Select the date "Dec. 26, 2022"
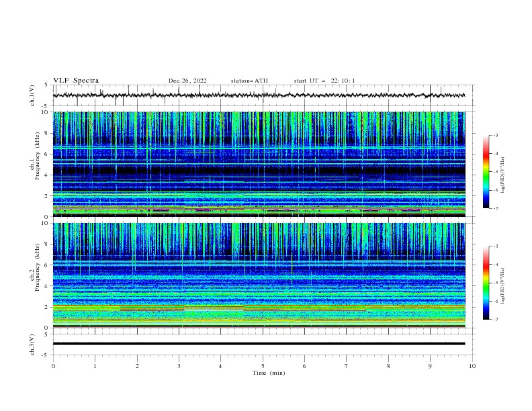Image resolution: width=532 pixels, height=411 pixels. (x=187, y=81)
